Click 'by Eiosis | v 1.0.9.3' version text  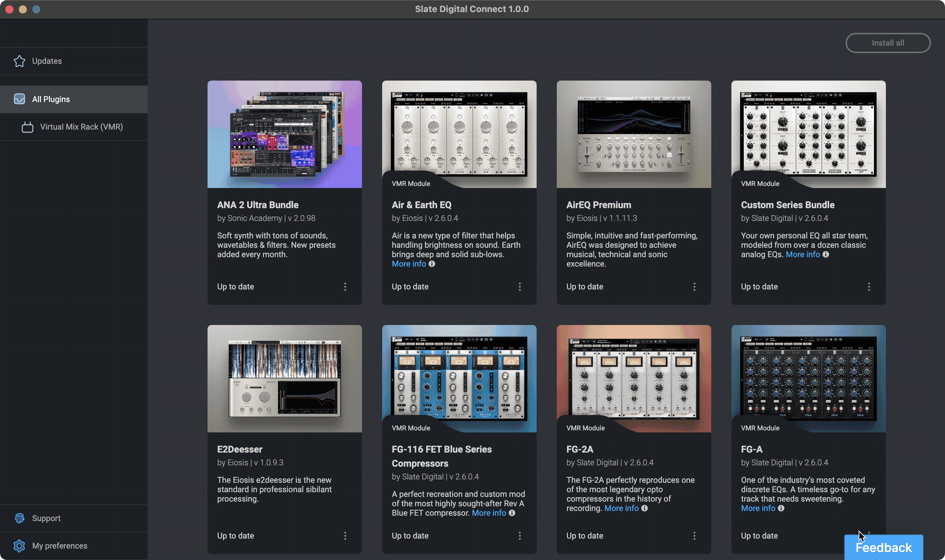click(x=250, y=463)
